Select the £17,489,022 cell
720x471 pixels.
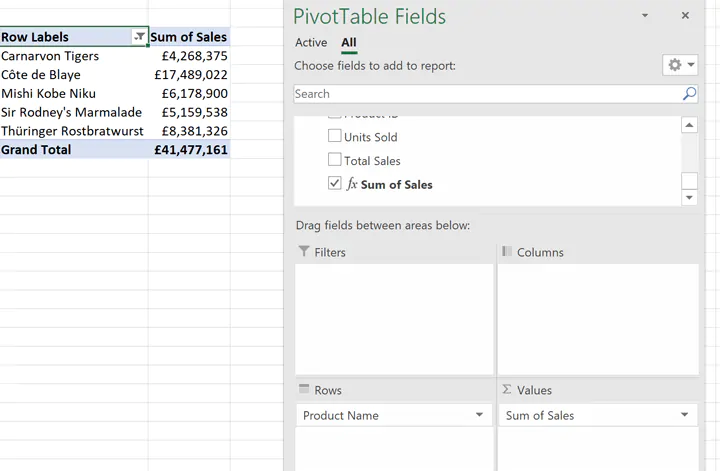(189, 75)
